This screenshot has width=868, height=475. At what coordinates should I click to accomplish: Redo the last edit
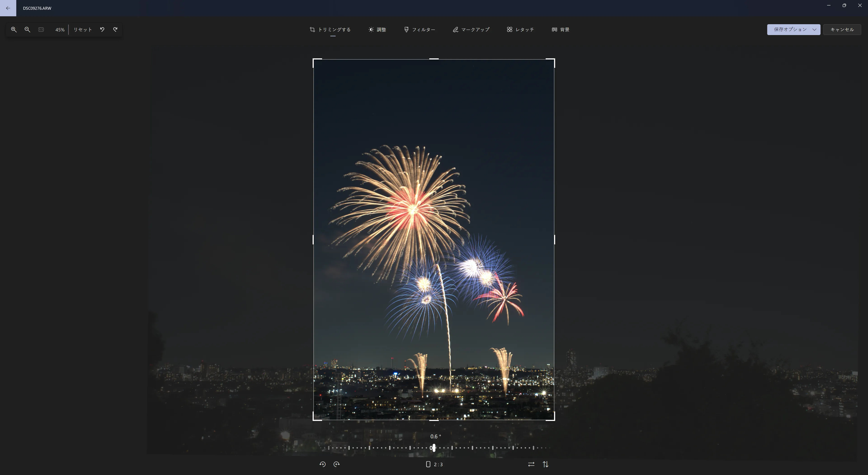pos(115,30)
